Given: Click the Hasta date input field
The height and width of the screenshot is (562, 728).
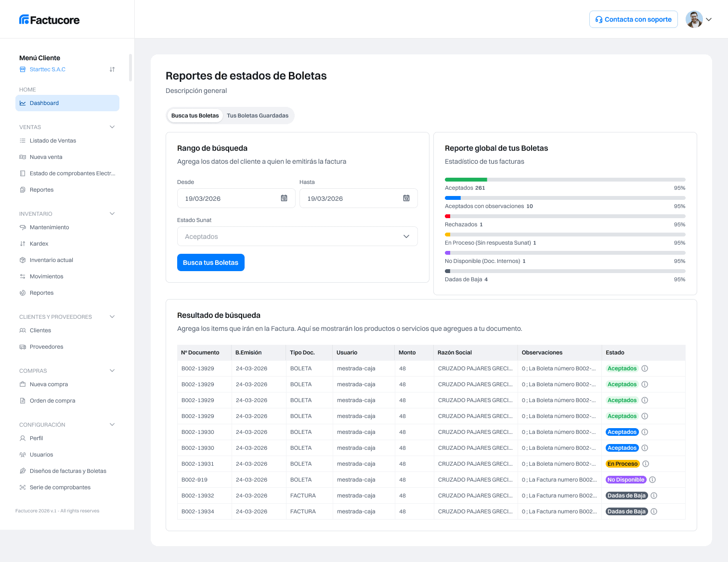Looking at the screenshot, I should click(359, 198).
